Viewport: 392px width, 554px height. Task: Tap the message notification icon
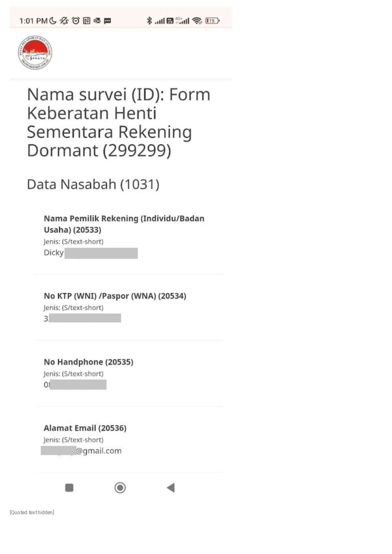[107, 21]
